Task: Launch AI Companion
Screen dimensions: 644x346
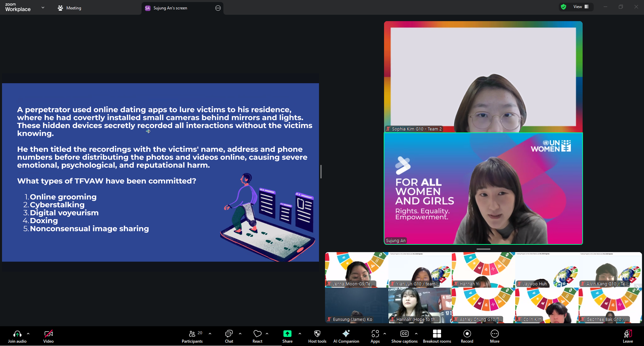Action: 346,336
